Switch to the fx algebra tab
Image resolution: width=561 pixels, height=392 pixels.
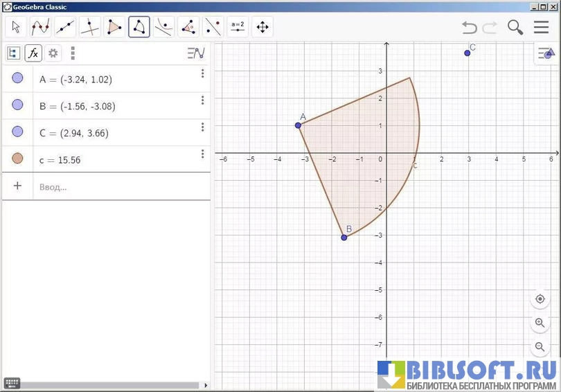click(x=33, y=53)
